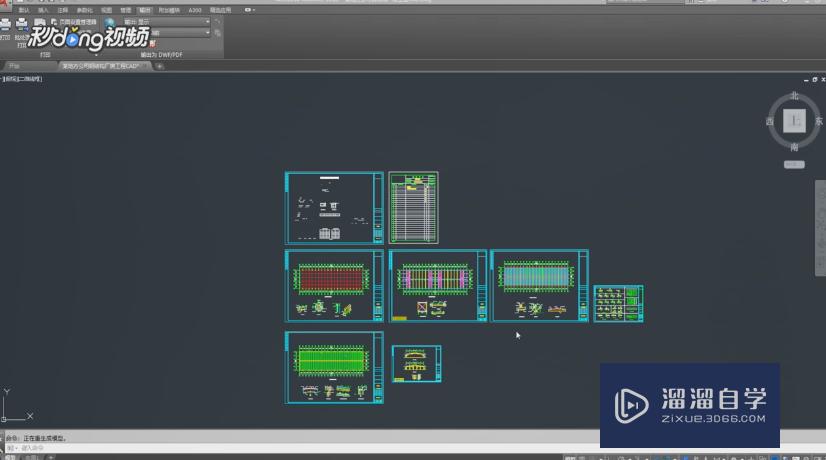Click the layout plus tab at bottom left
Image resolution: width=826 pixels, height=460 pixels.
point(51,457)
